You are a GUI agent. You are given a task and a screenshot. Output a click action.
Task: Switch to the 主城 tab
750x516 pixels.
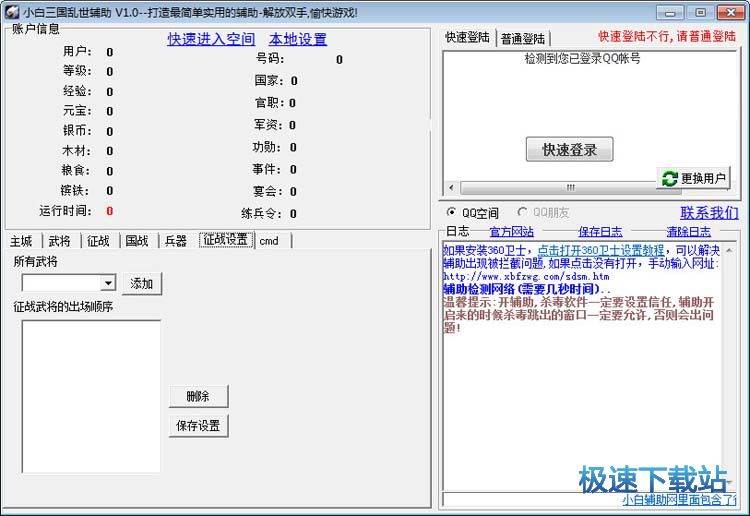22,241
